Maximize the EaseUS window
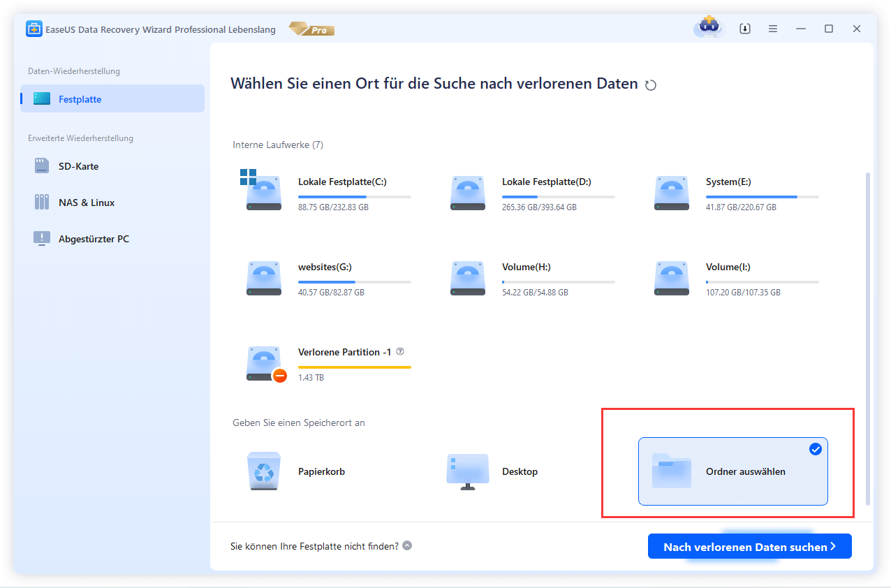Screen dimensions: 891x588 tap(829, 29)
